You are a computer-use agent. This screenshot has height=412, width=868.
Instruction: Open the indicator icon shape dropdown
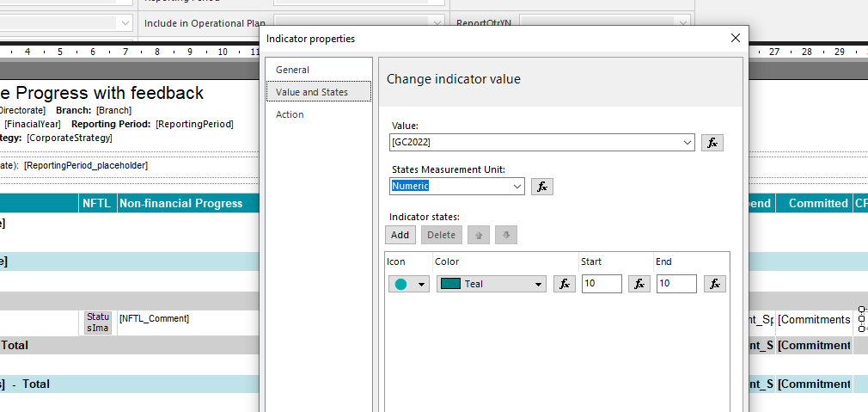pyautogui.click(x=421, y=285)
